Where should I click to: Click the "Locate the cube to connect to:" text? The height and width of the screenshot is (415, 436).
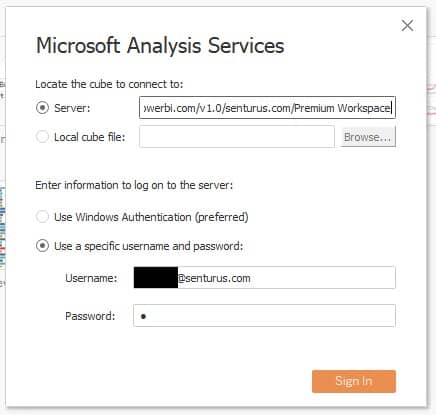pyautogui.click(x=109, y=84)
